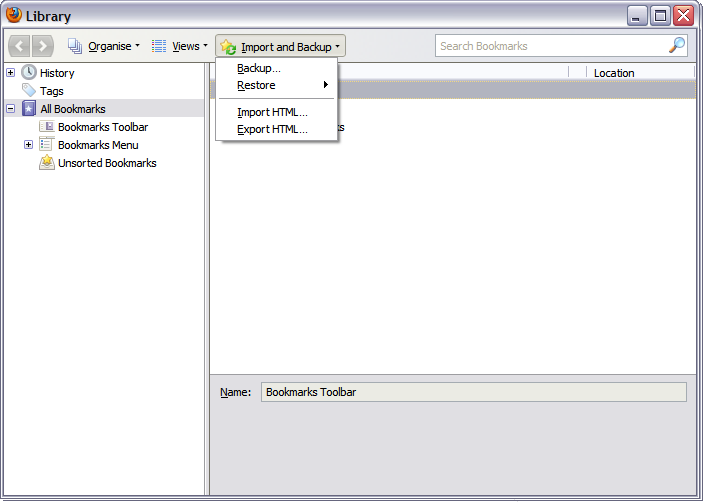Select Export HTML... option

pos(277,130)
